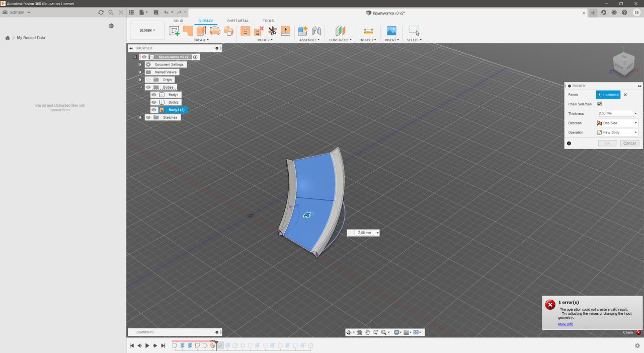Toggle the Chain Selection checkbox

point(599,104)
